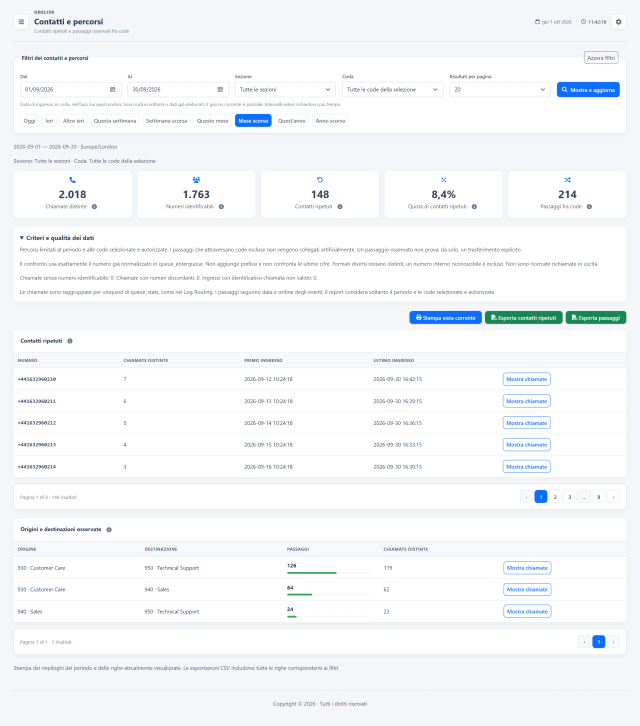The height and width of the screenshot is (726, 640).
Task: Select the Ieri quick range
Action: coord(49,121)
